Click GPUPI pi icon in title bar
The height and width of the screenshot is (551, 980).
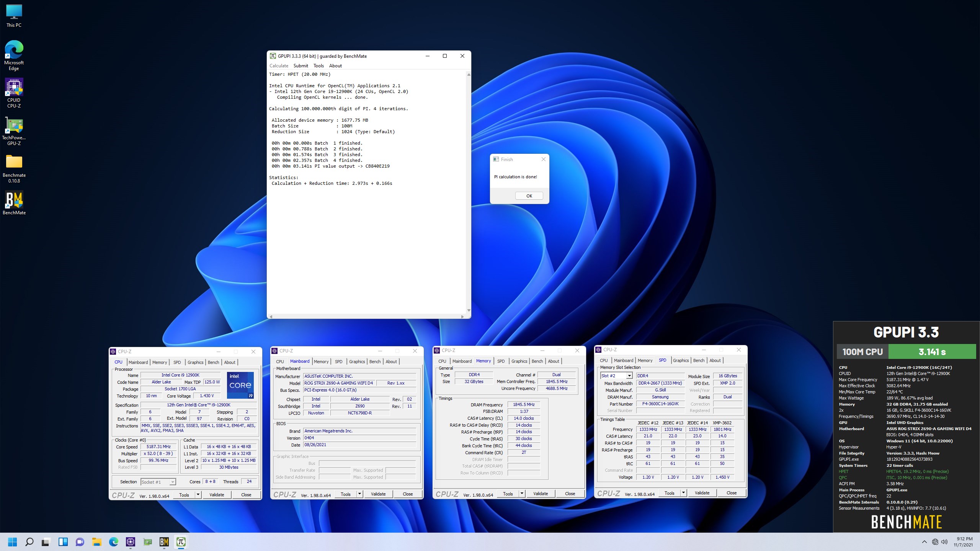273,56
